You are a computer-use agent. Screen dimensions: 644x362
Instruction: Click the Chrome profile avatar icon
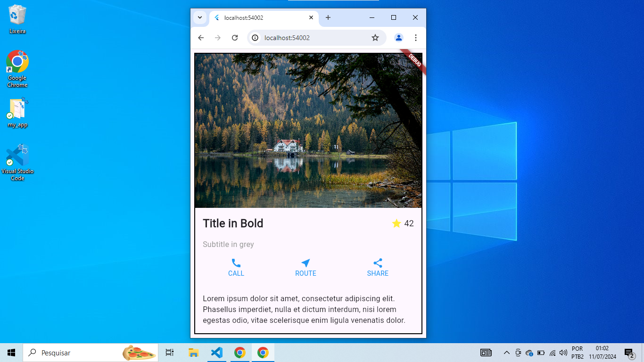(398, 38)
